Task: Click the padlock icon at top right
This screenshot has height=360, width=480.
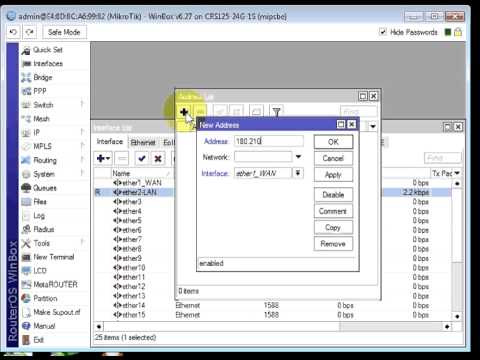Action: (458, 32)
